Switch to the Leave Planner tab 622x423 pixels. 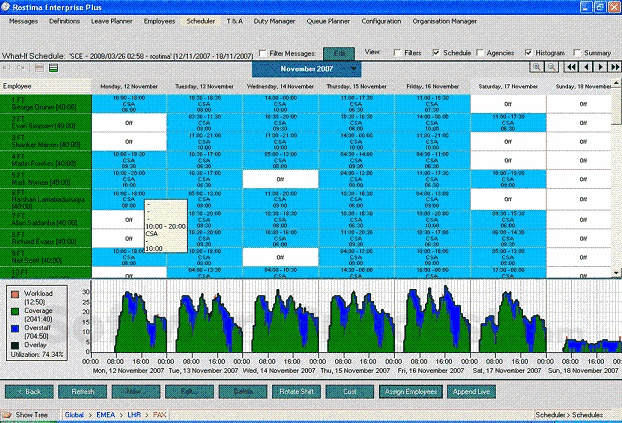click(x=112, y=19)
